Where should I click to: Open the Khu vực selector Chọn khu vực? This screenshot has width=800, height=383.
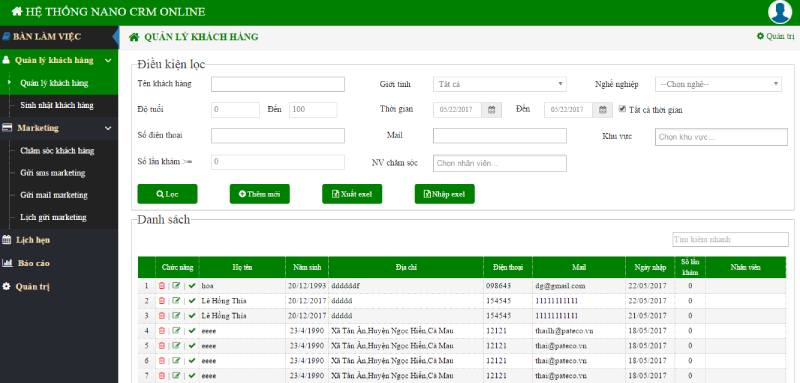click(721, 137)
